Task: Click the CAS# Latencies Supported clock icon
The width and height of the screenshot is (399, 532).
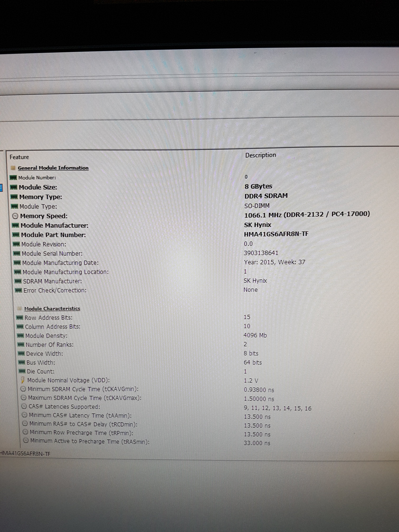Action: [24, 406]
